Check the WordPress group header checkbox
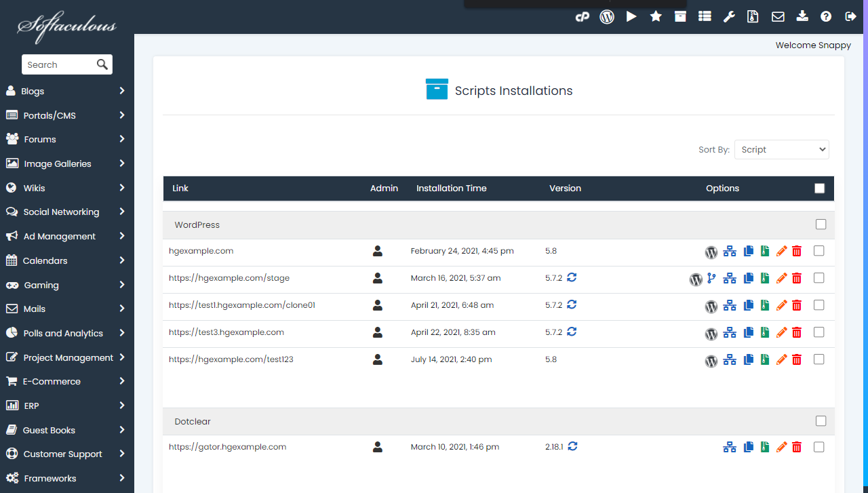The image size is (868, 493). [x=821, y=224]
